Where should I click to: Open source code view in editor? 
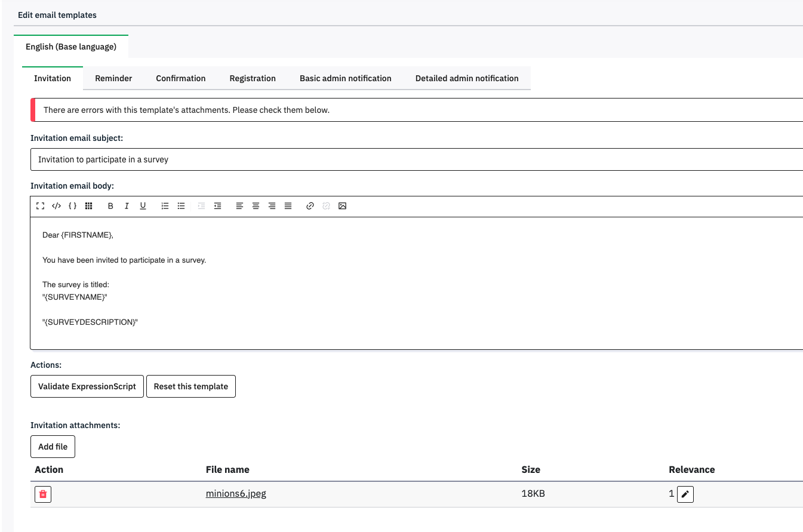click(56, 206)
